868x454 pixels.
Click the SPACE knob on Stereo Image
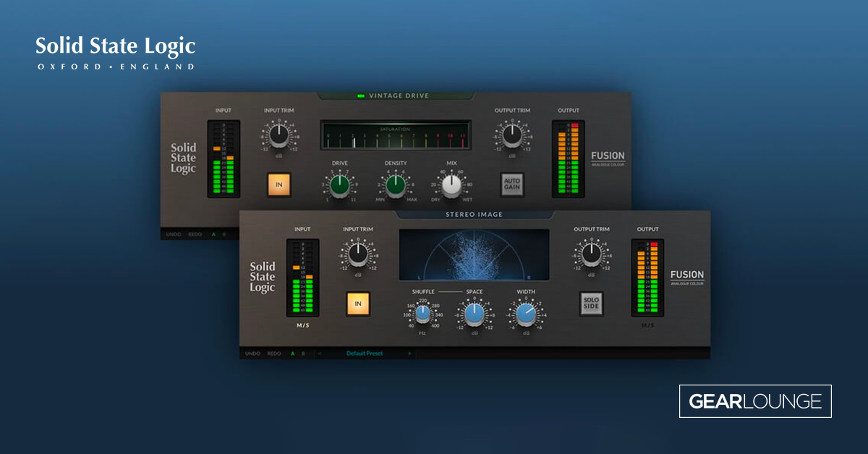[474, 312]
